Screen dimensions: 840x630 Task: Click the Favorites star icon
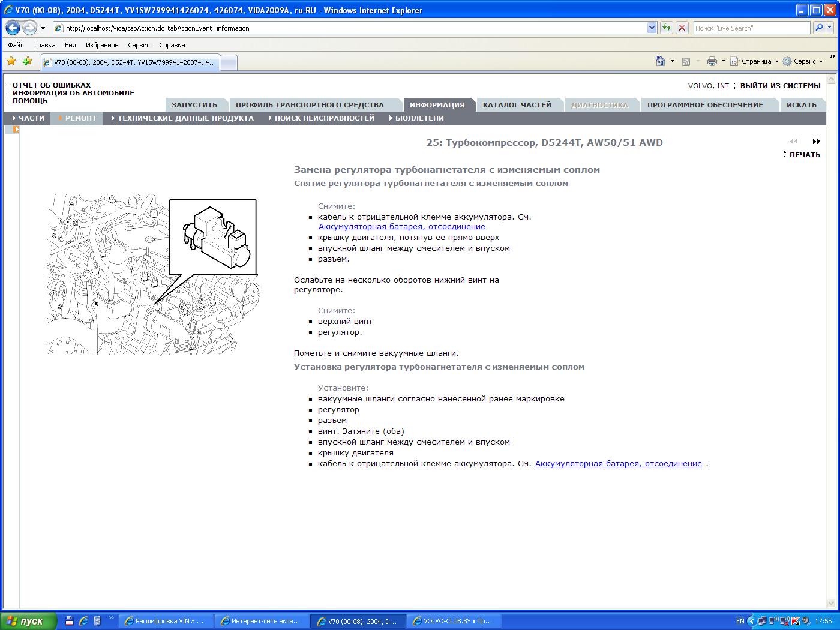tap(11, 61)
